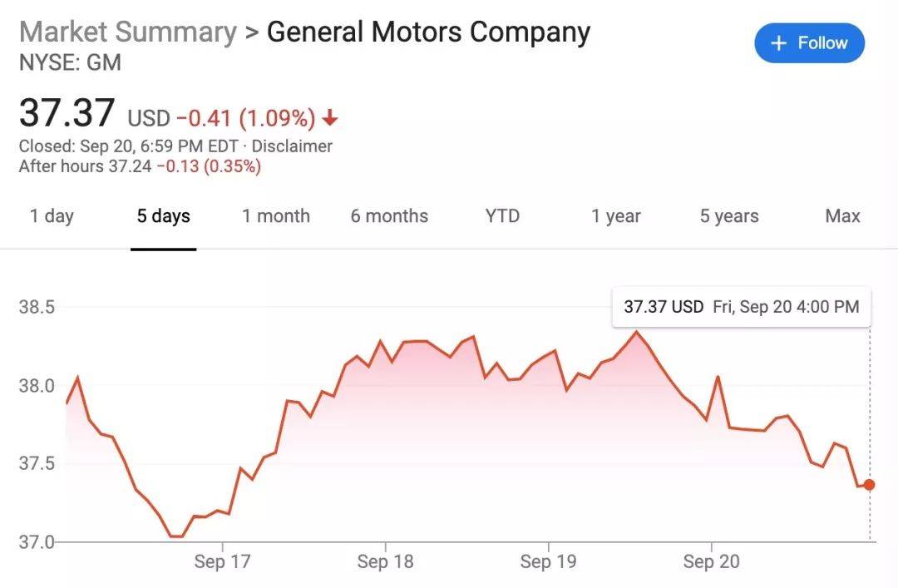Switch to the 1 month range
The width and height of the screenshot is (898, 588).
pos(275,216)
